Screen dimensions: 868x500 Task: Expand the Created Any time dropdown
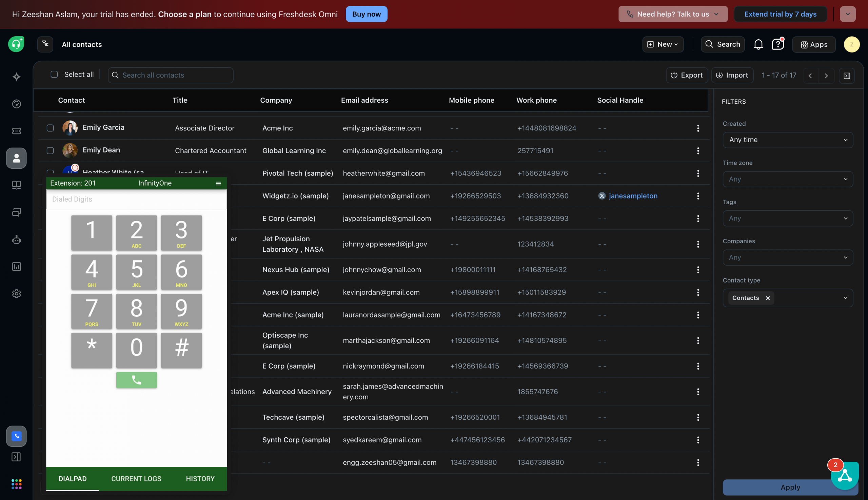tap(788, 140)
